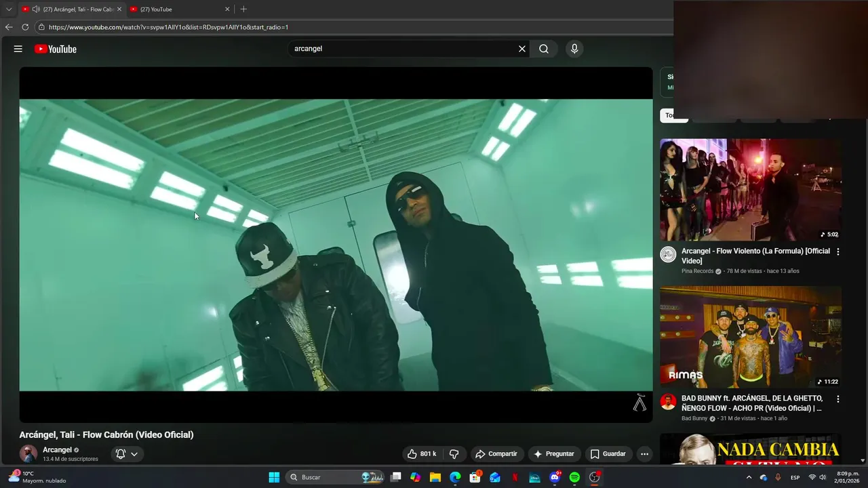Click the video player to pause

(336, 244)
